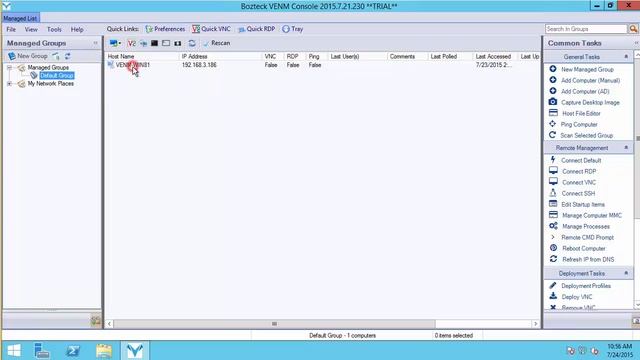Viewport: 640px width, 360px height.
Task: Open the File menu
Action: coord(11,29)
